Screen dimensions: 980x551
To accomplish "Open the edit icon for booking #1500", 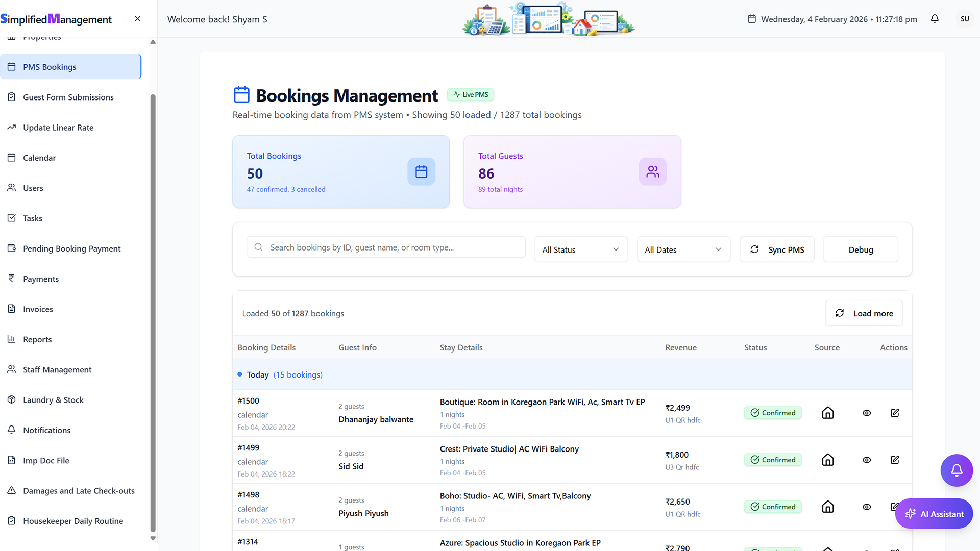I will (x=895, y=413).
